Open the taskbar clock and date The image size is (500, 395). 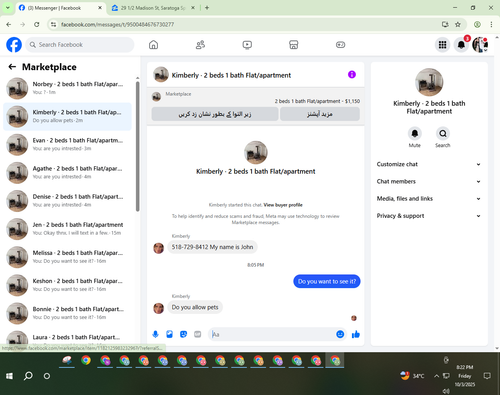465,376
